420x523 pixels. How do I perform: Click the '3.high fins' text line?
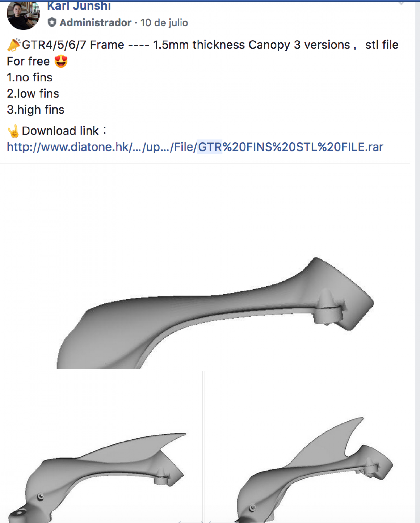(36, 110)
